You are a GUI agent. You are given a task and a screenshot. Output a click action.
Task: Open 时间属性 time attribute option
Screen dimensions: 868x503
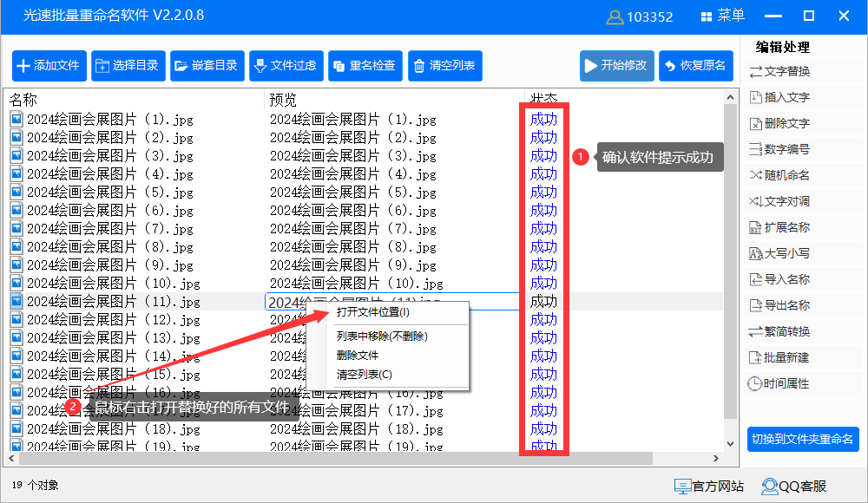(780, 383)
